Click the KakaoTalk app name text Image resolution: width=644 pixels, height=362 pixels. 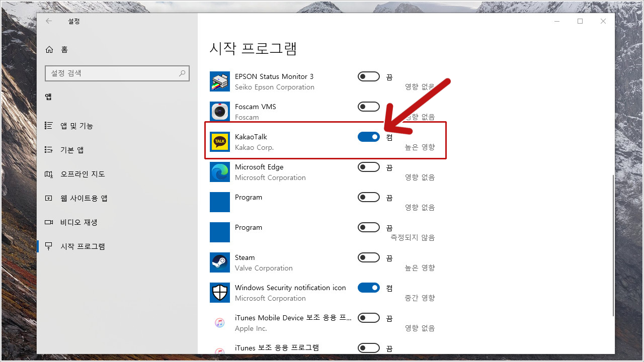(251, 137)
